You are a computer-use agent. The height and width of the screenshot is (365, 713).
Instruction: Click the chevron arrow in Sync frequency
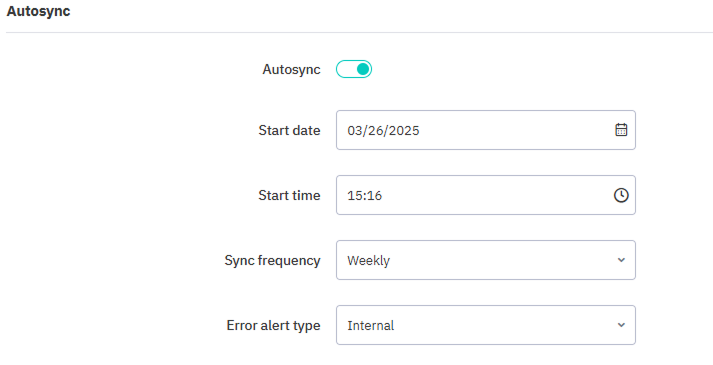621,260
